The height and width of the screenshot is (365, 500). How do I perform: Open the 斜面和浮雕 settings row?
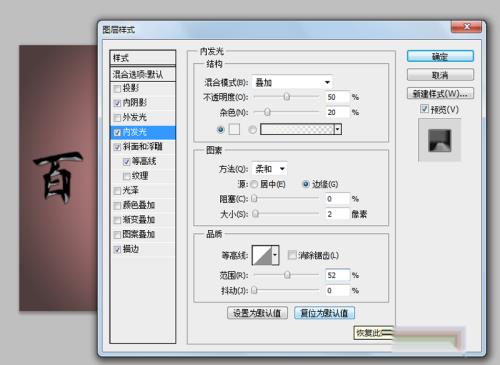click(143, 147)
